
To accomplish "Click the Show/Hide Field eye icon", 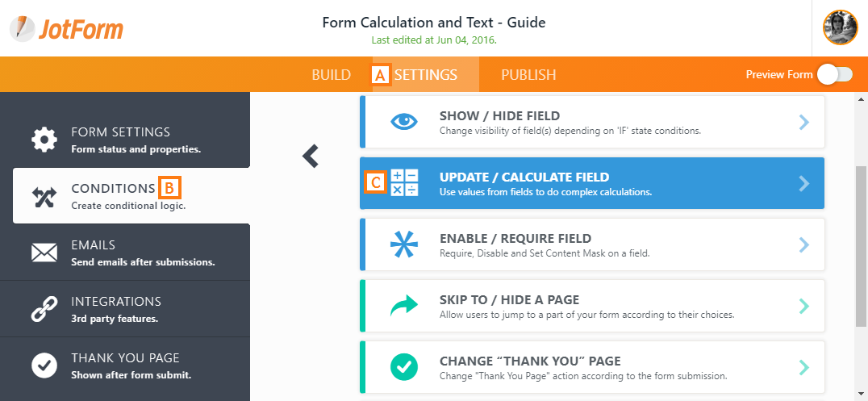I will [x=404, y=122].
